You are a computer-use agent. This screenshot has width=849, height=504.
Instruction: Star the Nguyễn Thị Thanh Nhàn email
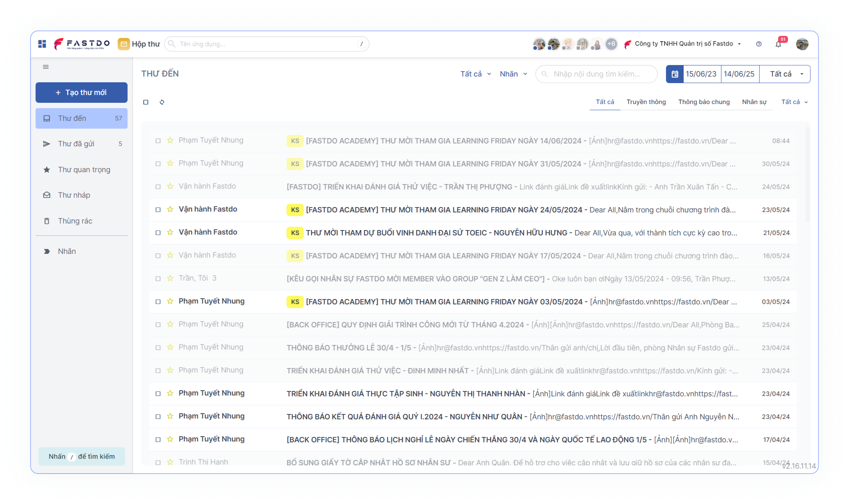[x=170, y=393]
